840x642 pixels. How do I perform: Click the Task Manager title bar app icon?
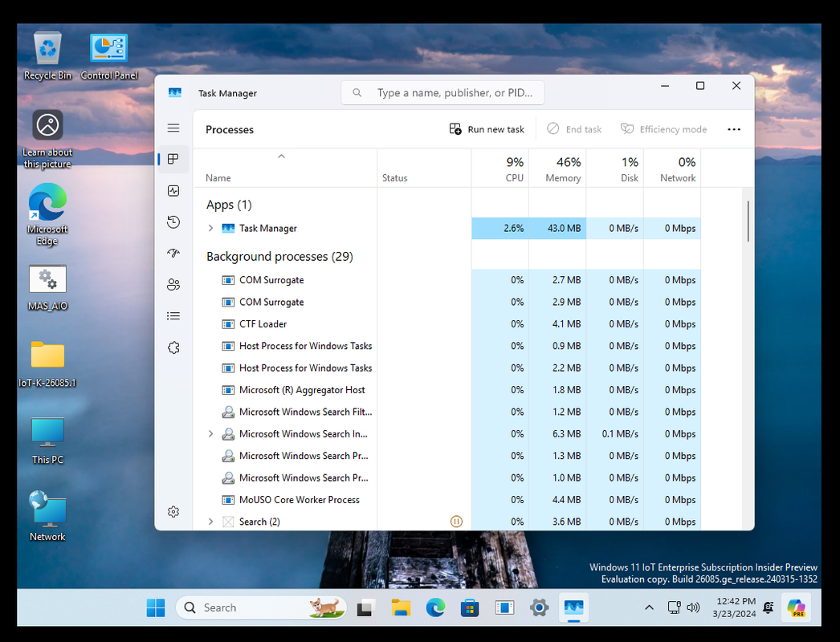pos(174,92)
